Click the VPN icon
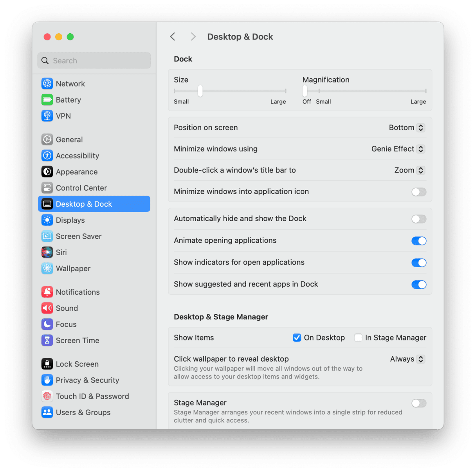This screenshot has width=476, height=472. point(47,116)
